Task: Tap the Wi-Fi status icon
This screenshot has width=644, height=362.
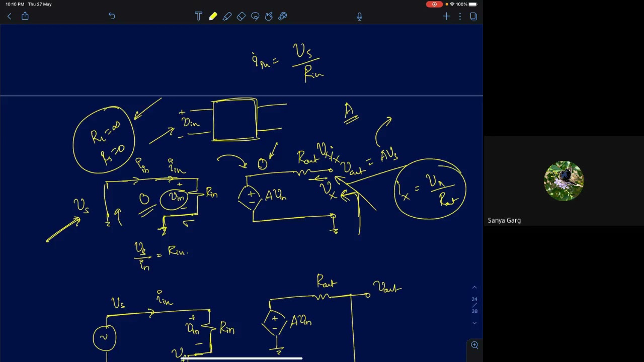Action: point(452,4)
